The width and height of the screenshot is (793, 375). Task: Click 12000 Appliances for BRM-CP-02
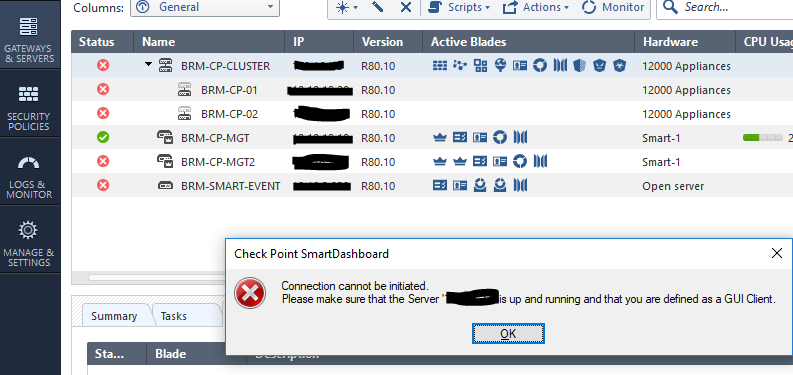(686, 114)
